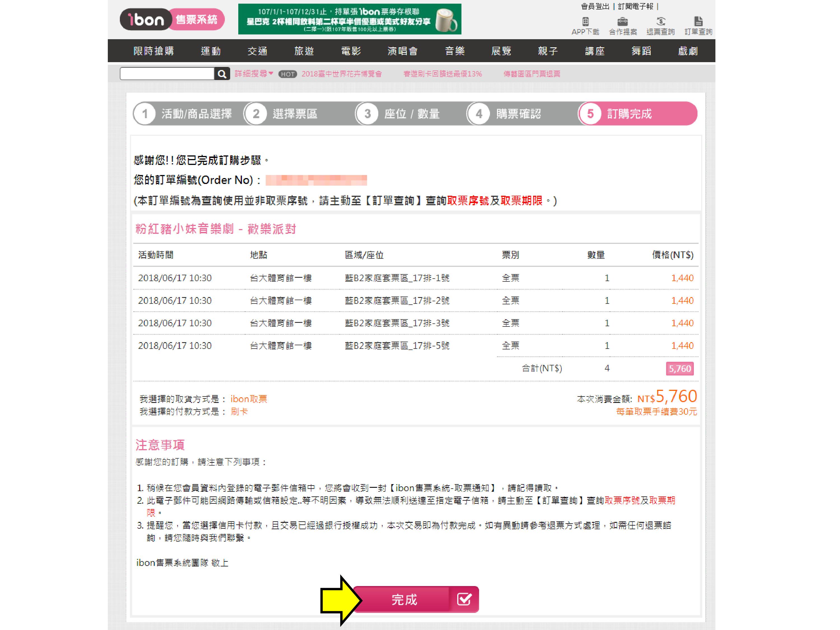840x630 pixels.
Task: Open the 合作提案 briefcase icon
Action: click(x=622, y=21)
